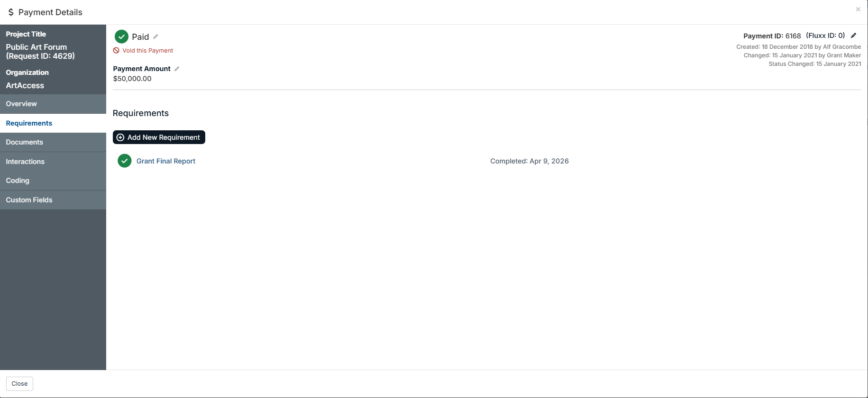
Task: Click the Payment ID: 6168 text
Action: [772, 36]
